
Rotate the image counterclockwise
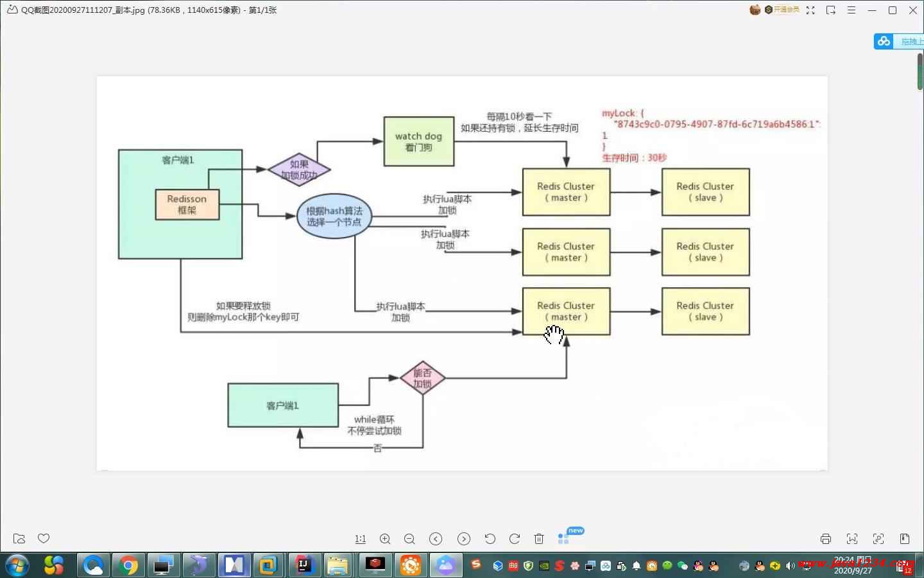coord(490,539)
